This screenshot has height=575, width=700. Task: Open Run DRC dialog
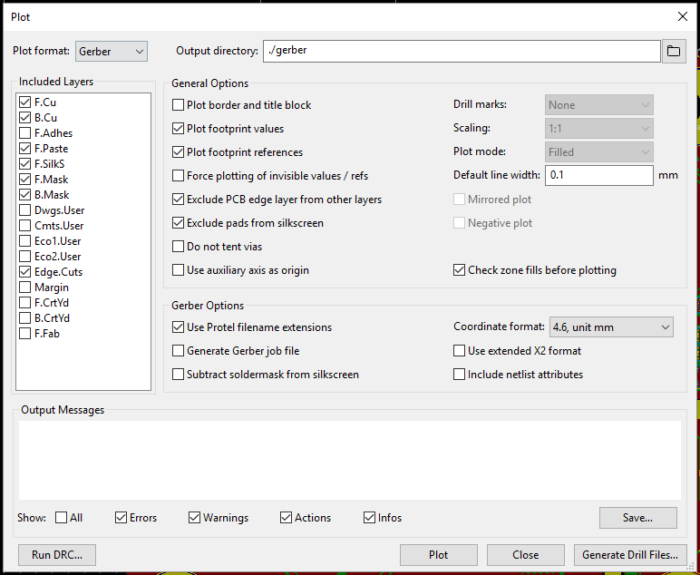(56, 555)
